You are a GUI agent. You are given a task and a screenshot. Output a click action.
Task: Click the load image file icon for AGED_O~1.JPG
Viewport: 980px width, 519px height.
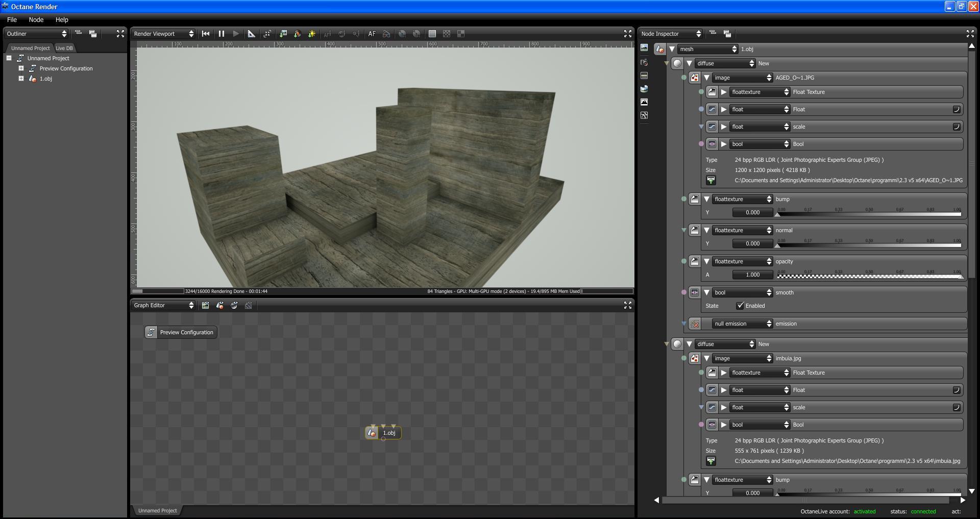710,180
